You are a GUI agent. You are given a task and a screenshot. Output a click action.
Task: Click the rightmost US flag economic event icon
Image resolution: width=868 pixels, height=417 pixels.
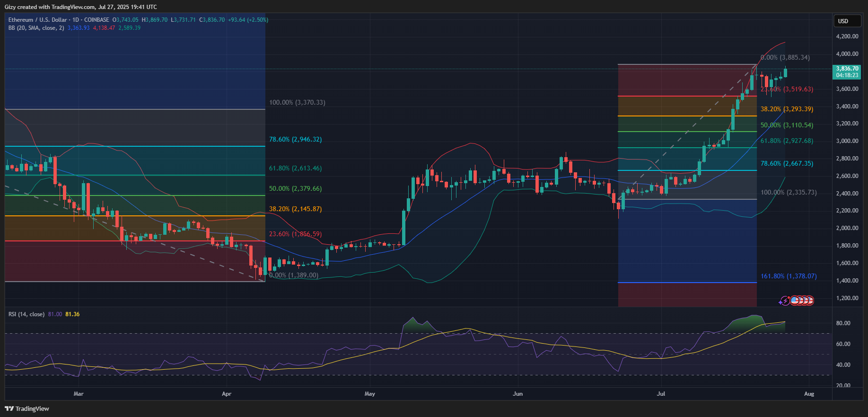point(809,301)
